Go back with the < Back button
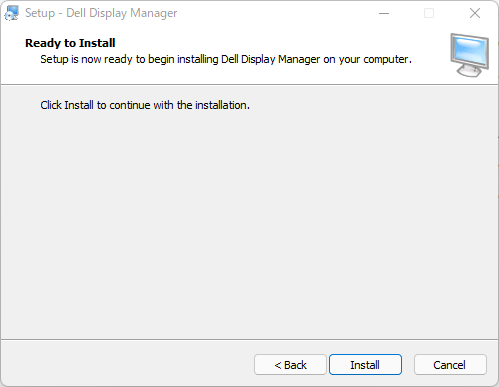This screenshot has width=499, height=387. click(290, 365)
